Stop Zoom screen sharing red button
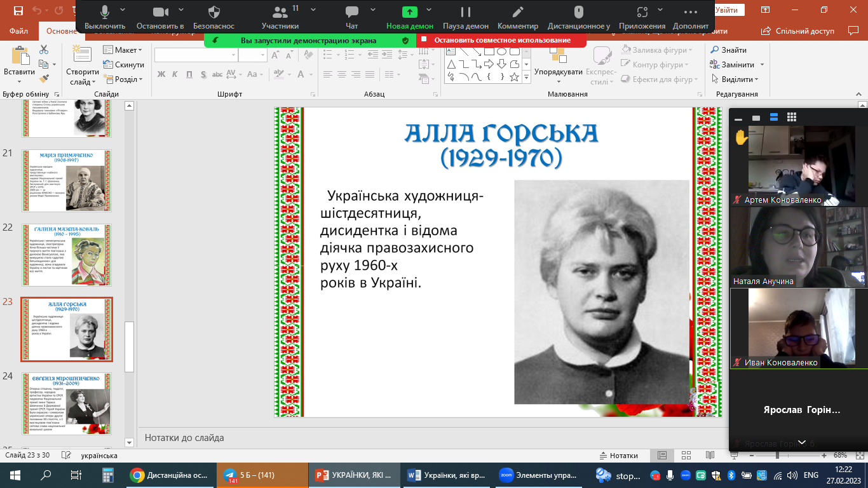 click(x=501, y=40)
